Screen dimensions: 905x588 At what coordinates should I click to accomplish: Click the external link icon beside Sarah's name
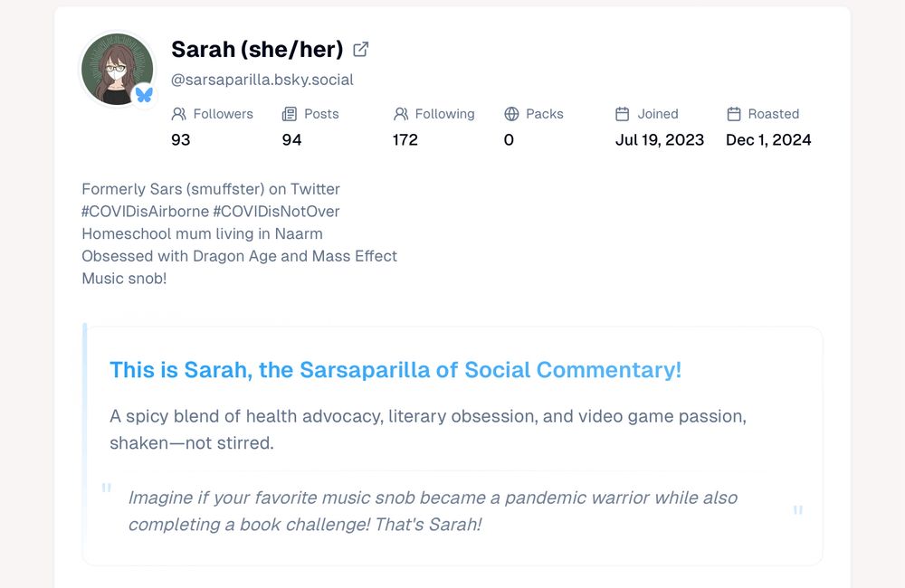(360, 50)
